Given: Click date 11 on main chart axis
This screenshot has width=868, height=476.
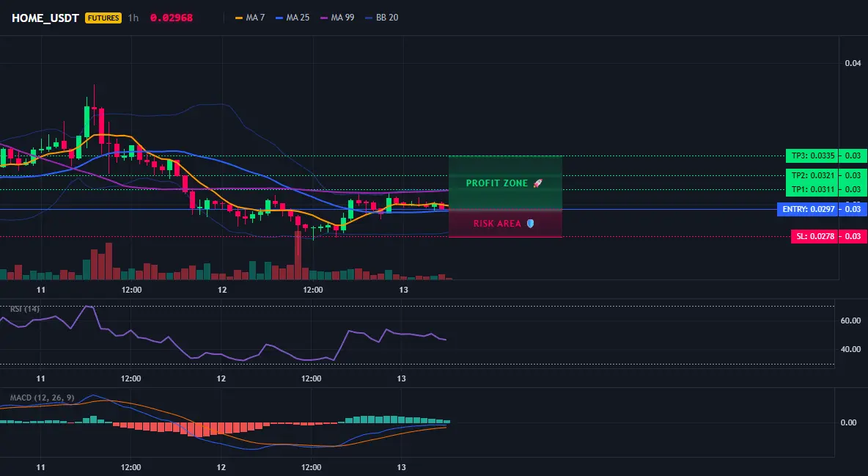Looking at the screenshot, I should 41,290.
